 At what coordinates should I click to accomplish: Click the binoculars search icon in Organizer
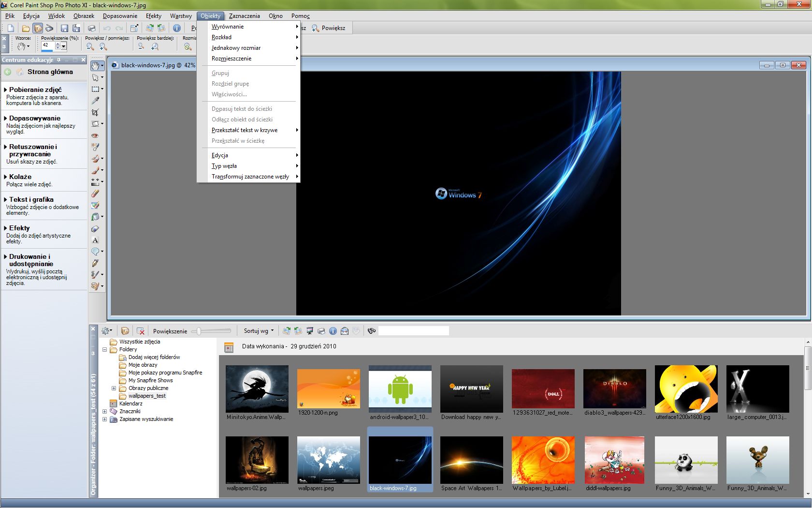(x=372, y=331)
